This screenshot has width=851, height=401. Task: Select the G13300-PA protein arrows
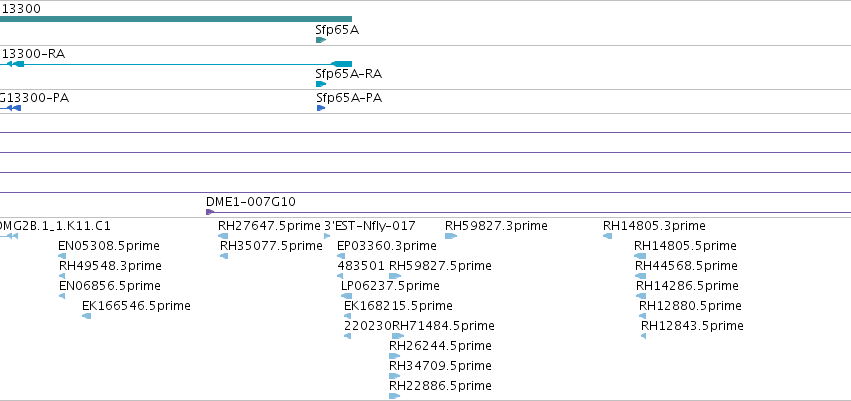(x=10, y=108)
